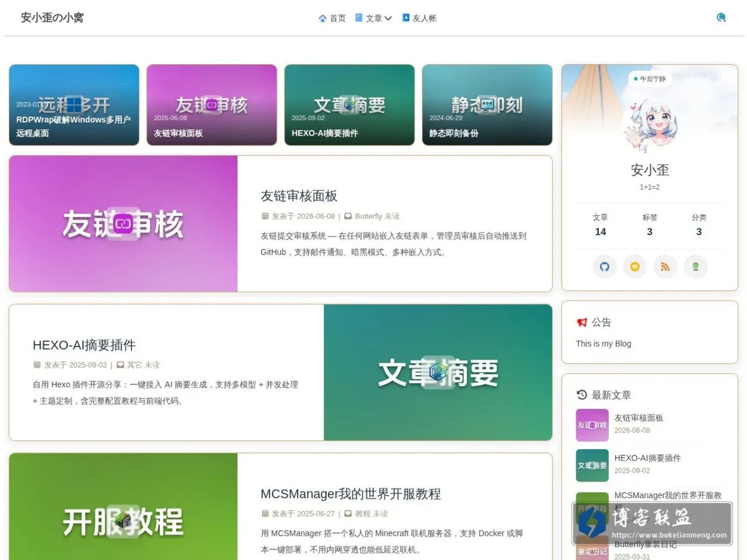Click the history icon beside 最新文章
747x560 pixels.
click(582, 394)
